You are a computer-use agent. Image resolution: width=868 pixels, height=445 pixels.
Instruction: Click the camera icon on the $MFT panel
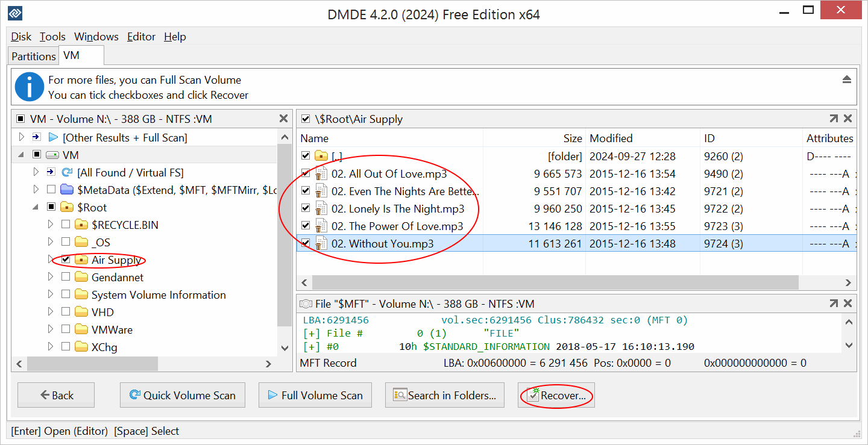pyautogui.click(x=306, y=303)
